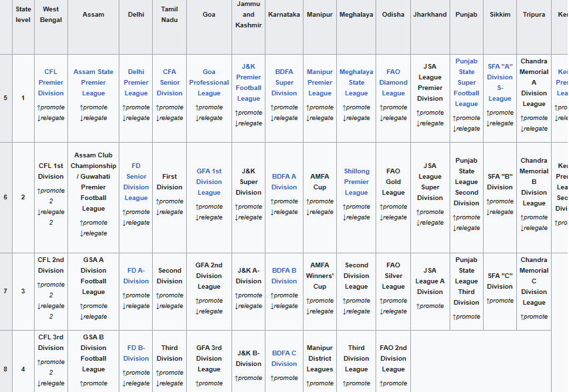Select GFA 2nd Division League text
Image resolution: width=569 pixels, height=392 pixels.
pyautogui.click(x=209, y=275)
